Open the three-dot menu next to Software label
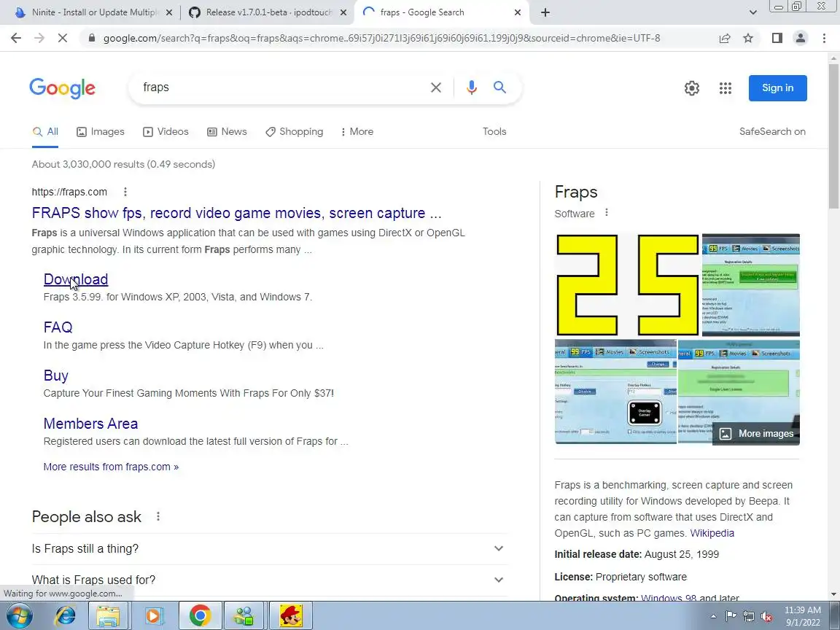 coord(607,213)
